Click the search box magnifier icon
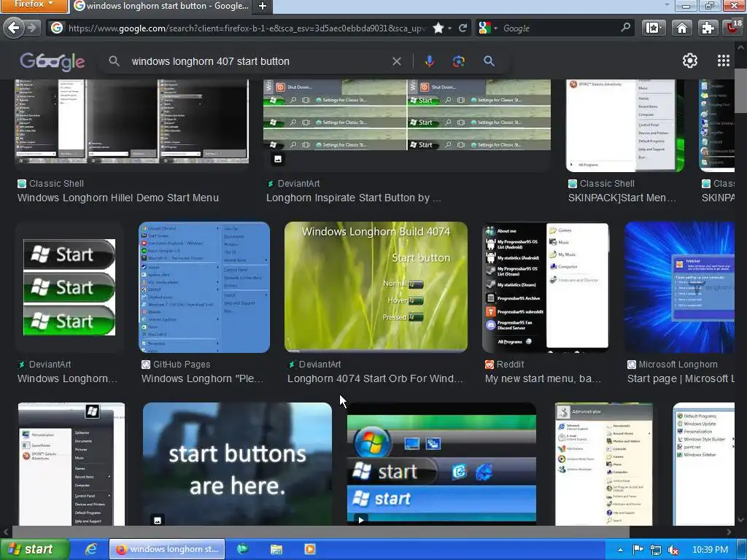 [x=625, y=28]
